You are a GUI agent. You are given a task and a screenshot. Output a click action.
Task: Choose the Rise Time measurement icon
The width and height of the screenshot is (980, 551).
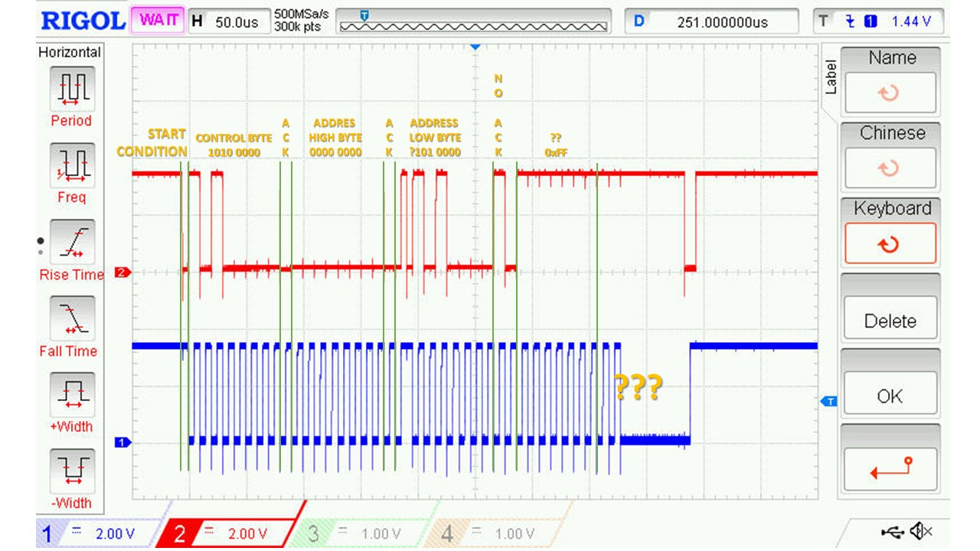72,242
